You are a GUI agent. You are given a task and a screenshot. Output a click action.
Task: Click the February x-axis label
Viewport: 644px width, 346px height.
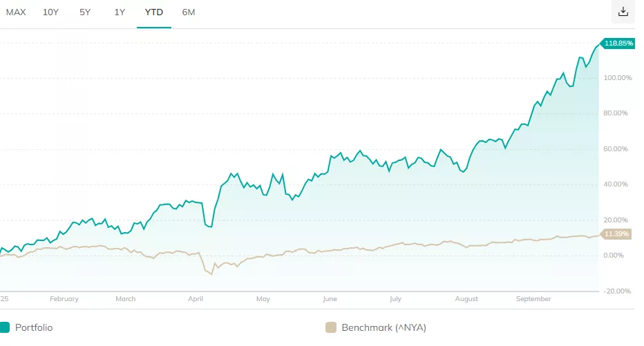click(x=64, y=299)
